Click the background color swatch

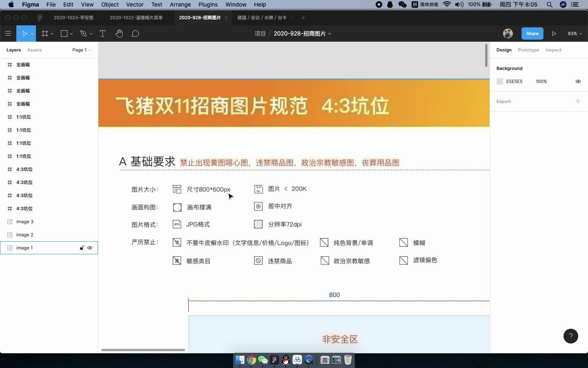(500, 81)
